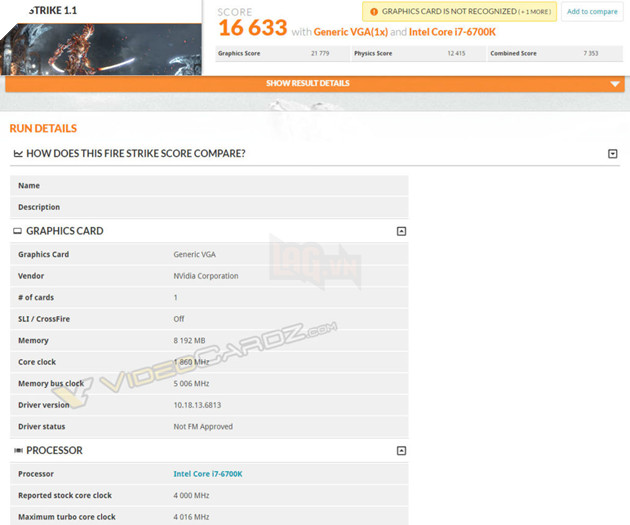Select the memory value 8 192 MB
Image resolution: width=630 pixels, height=525 pixels.
click(189, 341)
